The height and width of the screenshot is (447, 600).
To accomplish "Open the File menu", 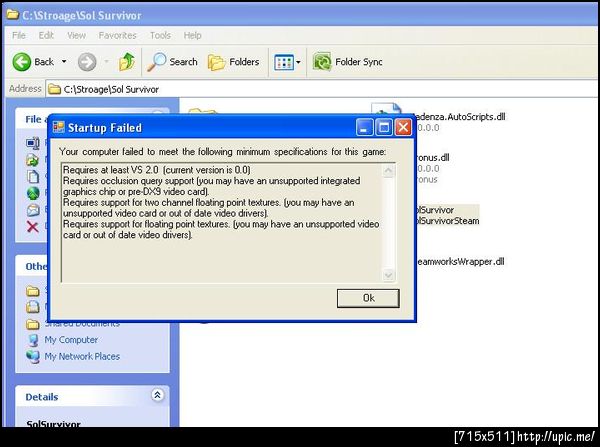I will 19,36.
